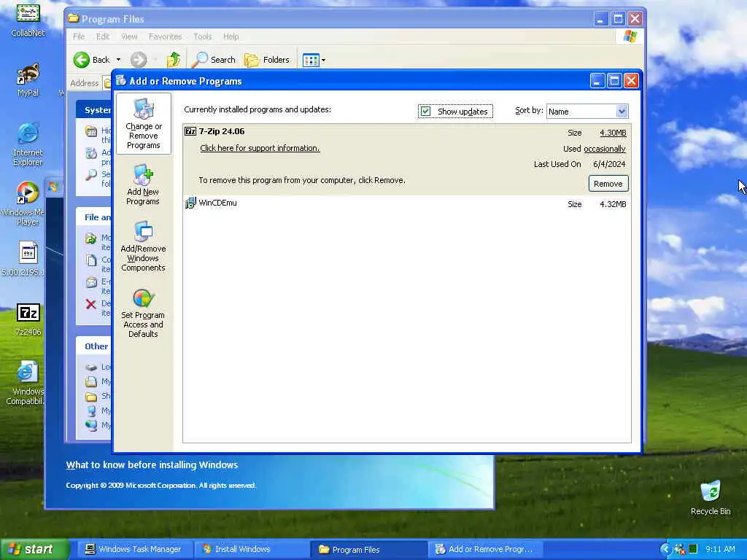This screenshot has height=560, width=747.
Task: Open the Recycle Bin
Action: point(711,498)
